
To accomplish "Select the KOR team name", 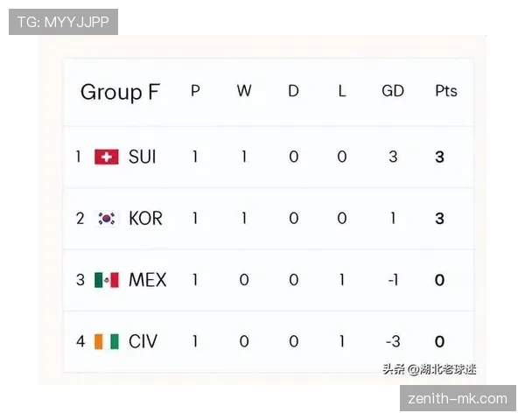I will [145, 218].
